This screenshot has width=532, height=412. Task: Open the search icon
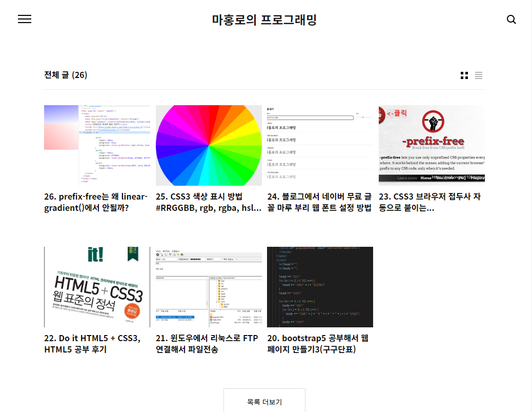(511, 19)
